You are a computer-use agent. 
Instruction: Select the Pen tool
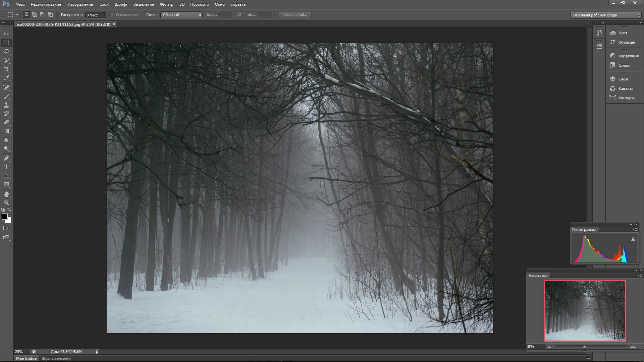6,158
